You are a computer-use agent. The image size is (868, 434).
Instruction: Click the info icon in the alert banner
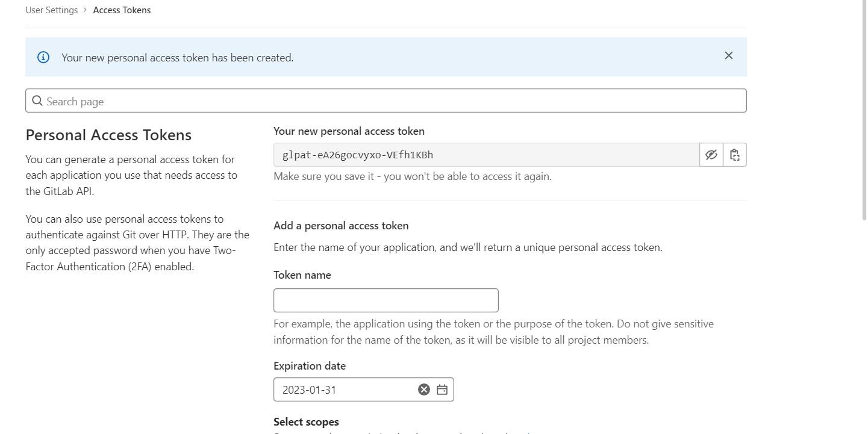(x=43, y=57)
